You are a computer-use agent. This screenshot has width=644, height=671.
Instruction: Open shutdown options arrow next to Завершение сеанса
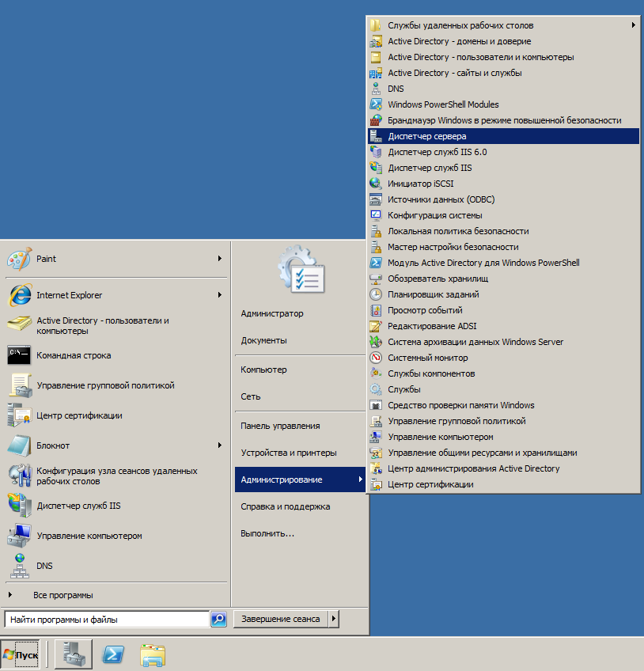pos(334,619)
